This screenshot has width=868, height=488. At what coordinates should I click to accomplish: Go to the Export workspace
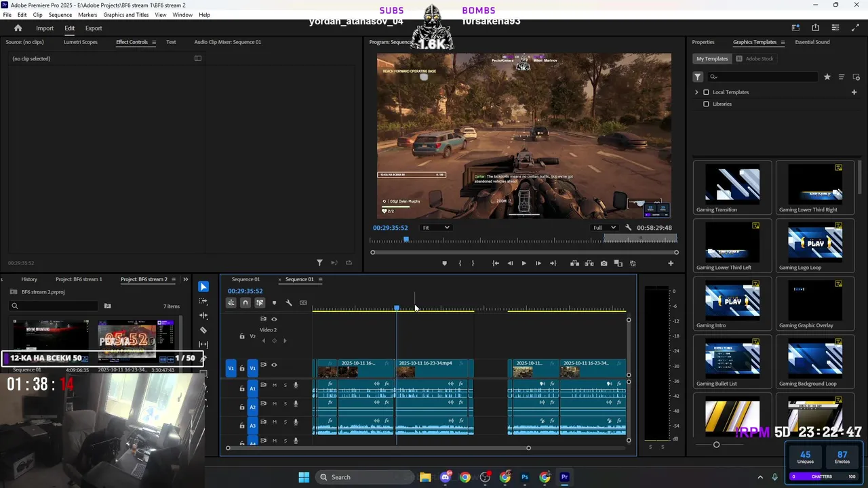tap(94, 28)
